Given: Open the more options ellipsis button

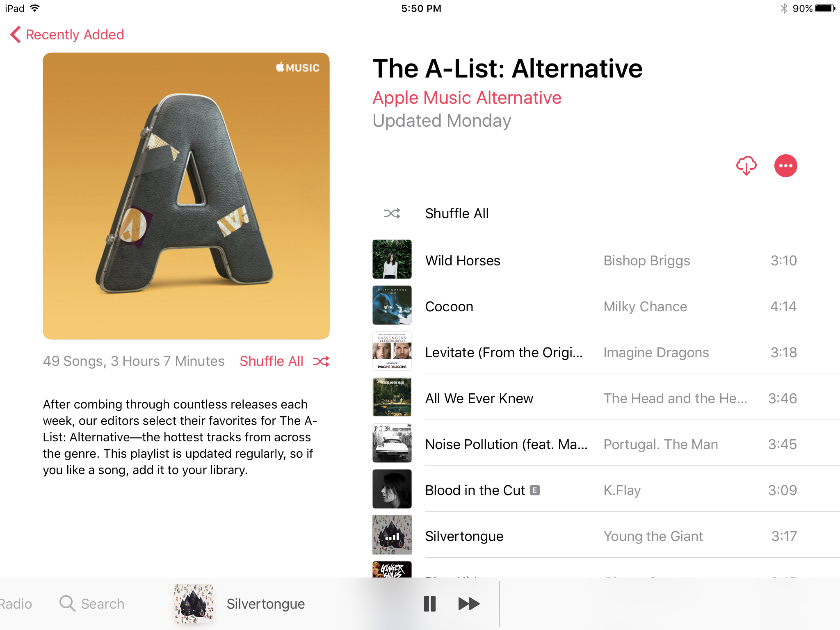Looking at the screenshot, I should point(785,166).
